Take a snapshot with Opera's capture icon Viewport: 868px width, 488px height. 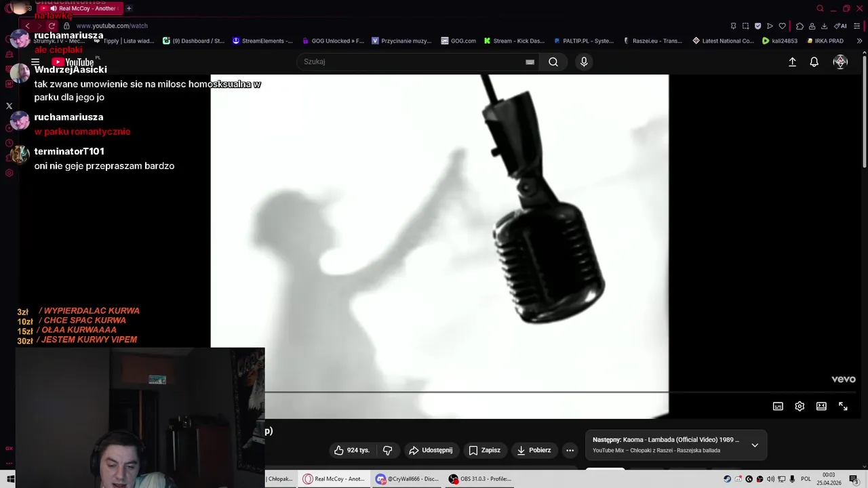(745, 26)
